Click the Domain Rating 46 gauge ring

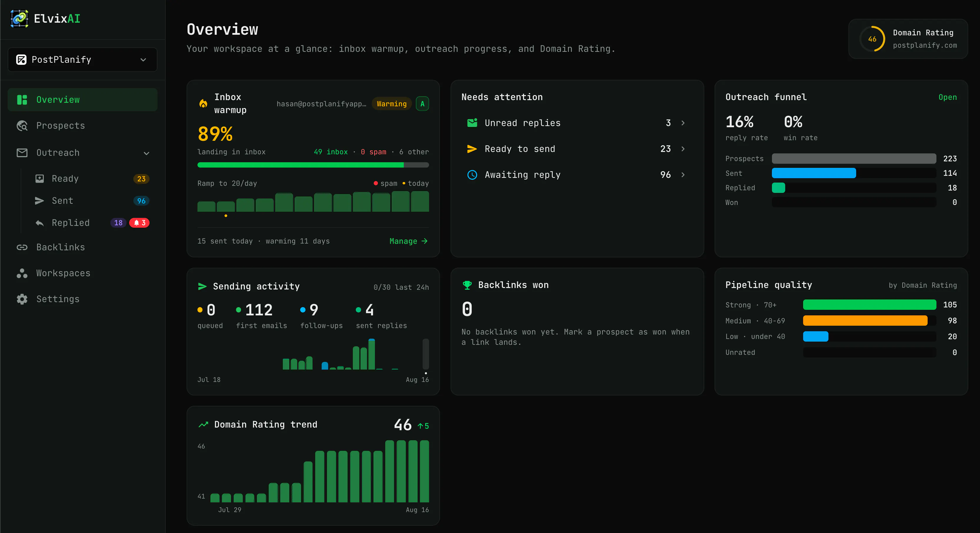[872, 39]
